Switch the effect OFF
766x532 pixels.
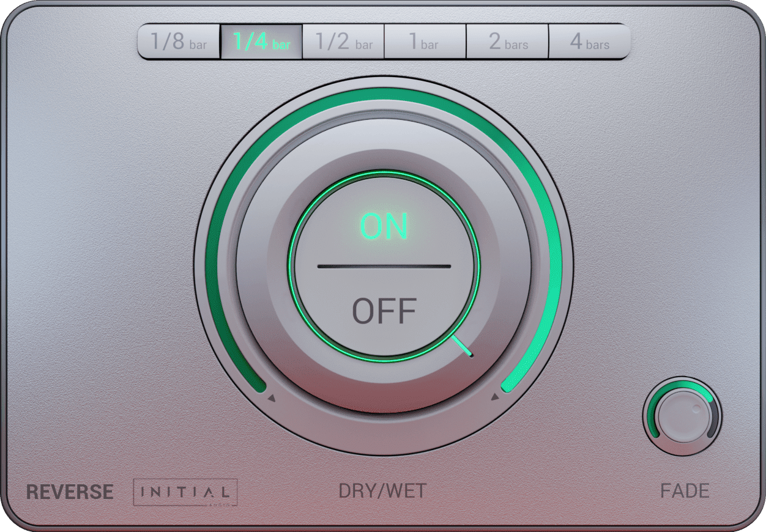point(384,311)
